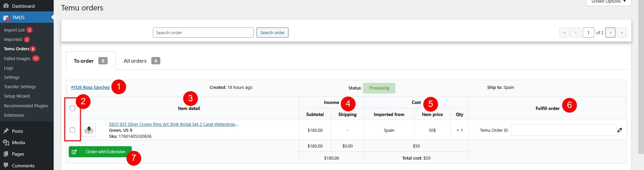The image size is (644, 170).
Task: Toggle the select-all items checkbox
Action: pyautogui.click(x=72, y=108)
